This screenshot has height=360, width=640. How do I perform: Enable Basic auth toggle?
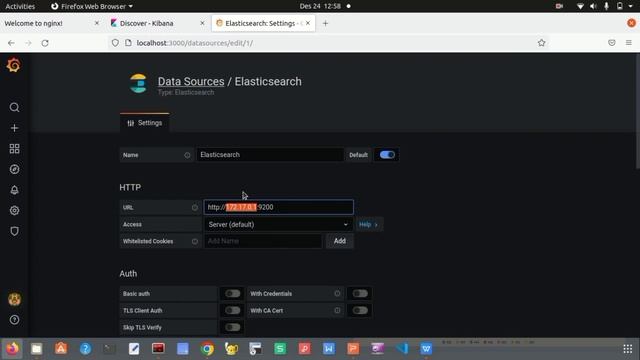(x=233, y=293)
